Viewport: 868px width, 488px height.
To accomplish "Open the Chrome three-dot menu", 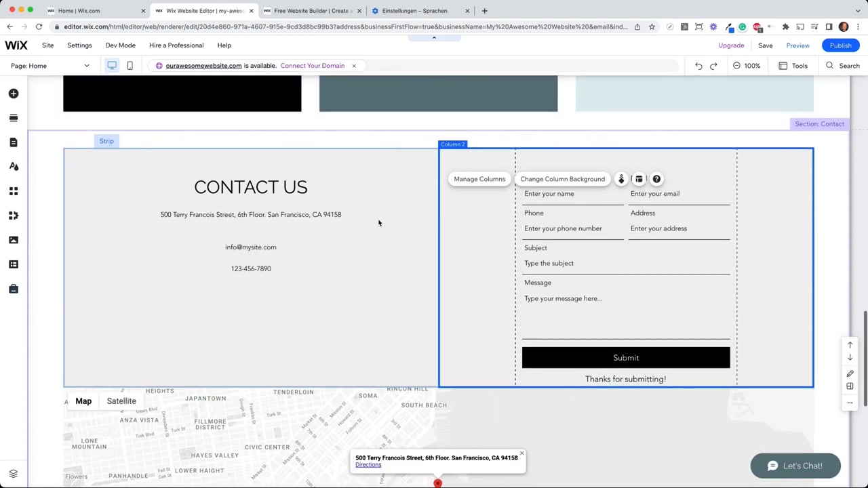I will (x=858, y=26).
